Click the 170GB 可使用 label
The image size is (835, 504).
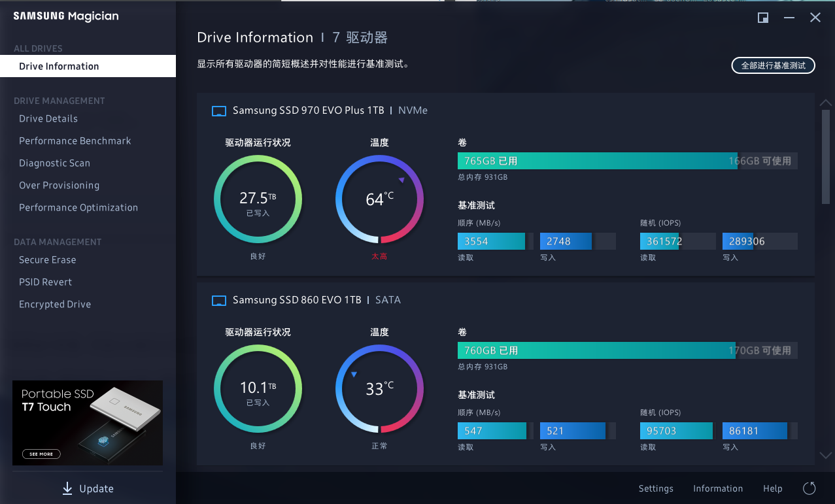760,350
